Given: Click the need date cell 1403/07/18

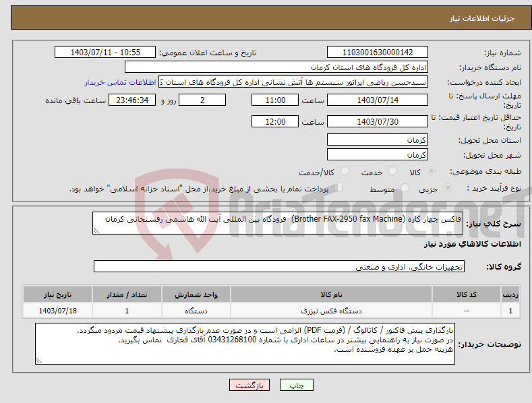Looking at the screenshot, I should (x=58, y=311).
